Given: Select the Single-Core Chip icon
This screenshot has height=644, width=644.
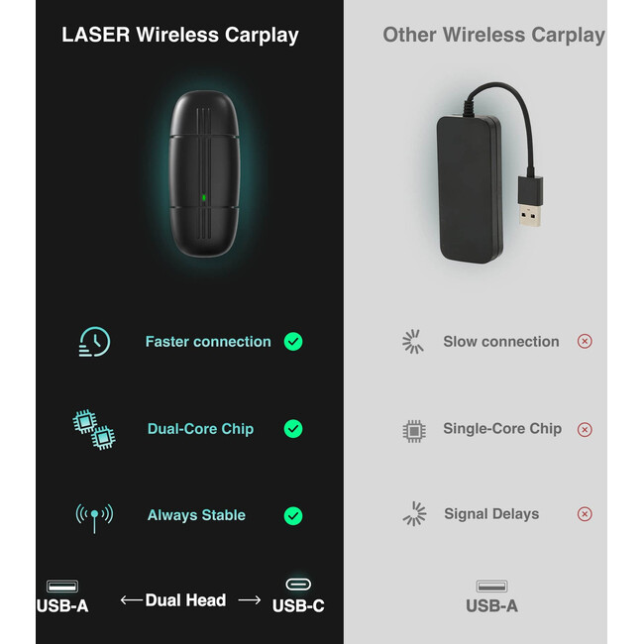Looking at the screenshot, I should pyautogui.click(x=414, y=431).
